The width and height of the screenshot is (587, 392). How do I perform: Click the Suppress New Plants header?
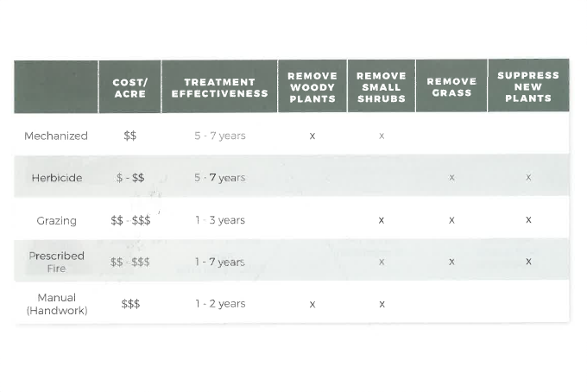click(x=528, y=87)
